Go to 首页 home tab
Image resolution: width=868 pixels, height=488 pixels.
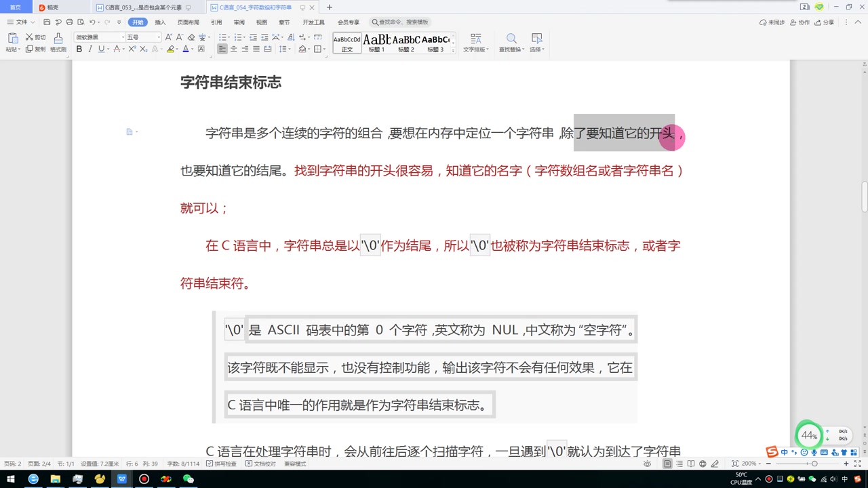pos(15,7)
